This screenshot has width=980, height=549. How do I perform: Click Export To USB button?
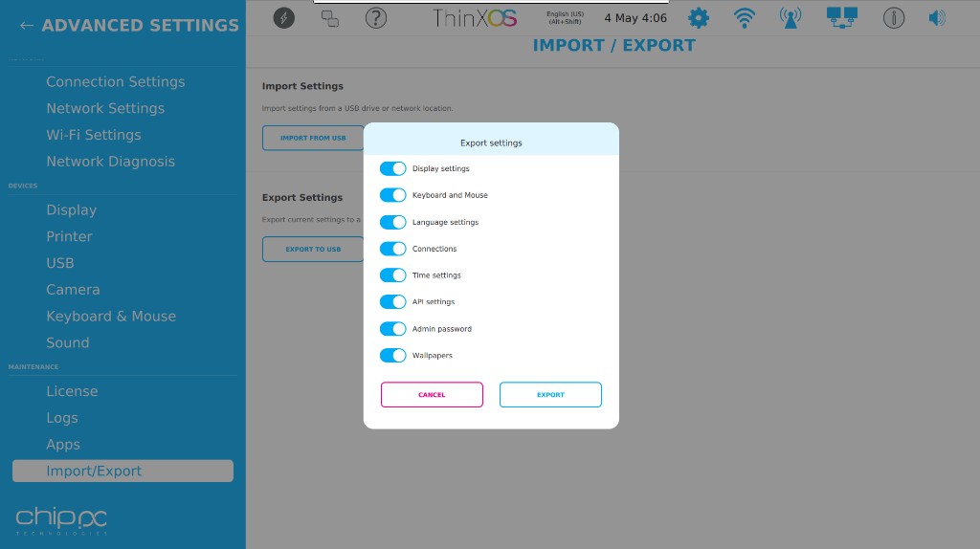pyautogui.click(x=313, y=250)
